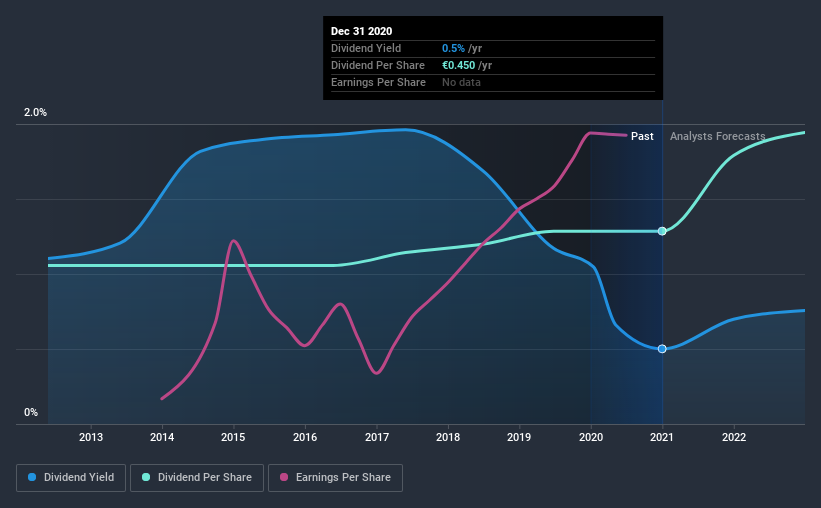821x508 pixels.
Task: Click the 2019 x-axis year label
Action: pyautogui.click(x=519, y=437)
